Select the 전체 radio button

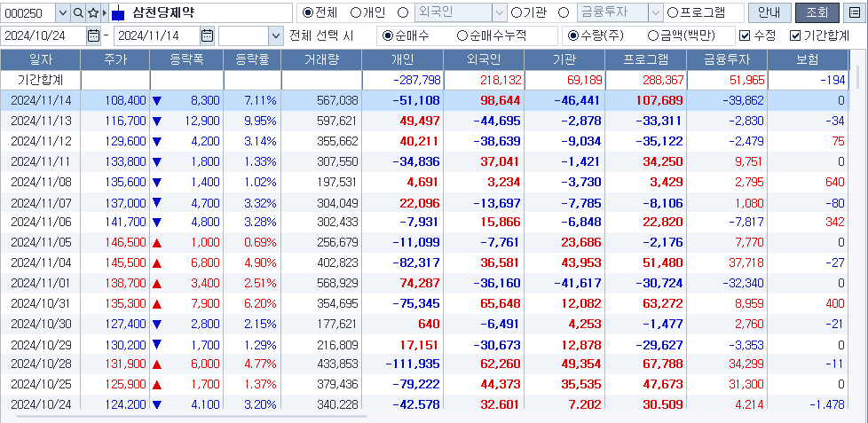[x=308, y=12]
